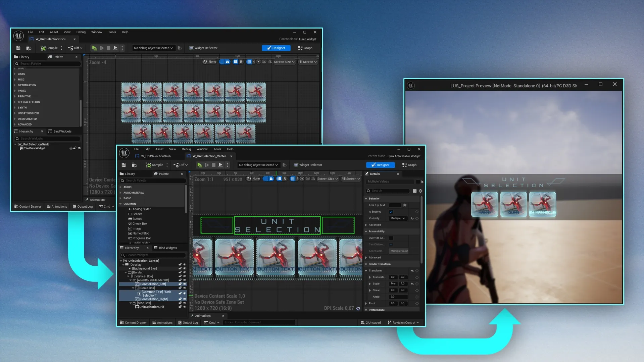Click Compile in W_UnitSelectionGrid window

[x=49, y=48]
